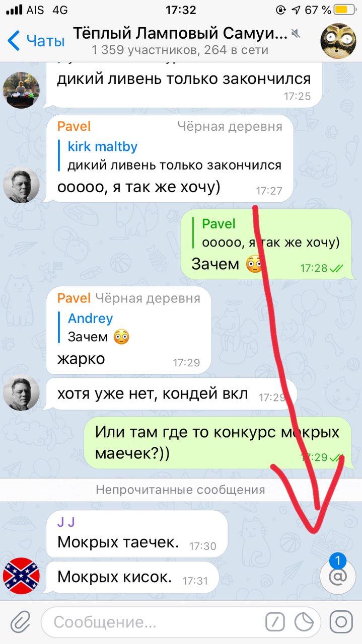Tap quoted kirk maltby reply preview
This screenshot has height=644, width=362.
[174, 155]
